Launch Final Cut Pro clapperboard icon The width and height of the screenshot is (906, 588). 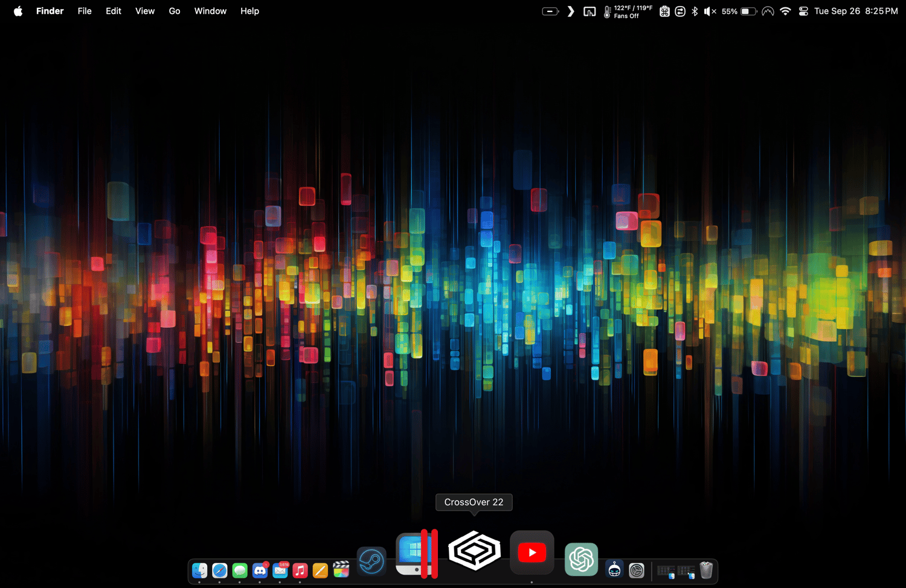(x=341, y=569)
